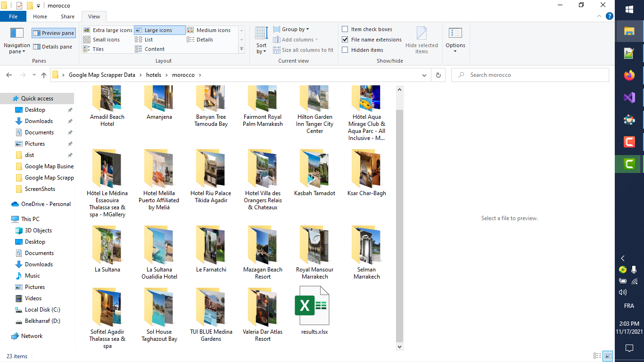Image resolution: width=644 pixels, height=362 pixels.
Task: Select Network in the navigation pane
Action: (x=32, y=336)
